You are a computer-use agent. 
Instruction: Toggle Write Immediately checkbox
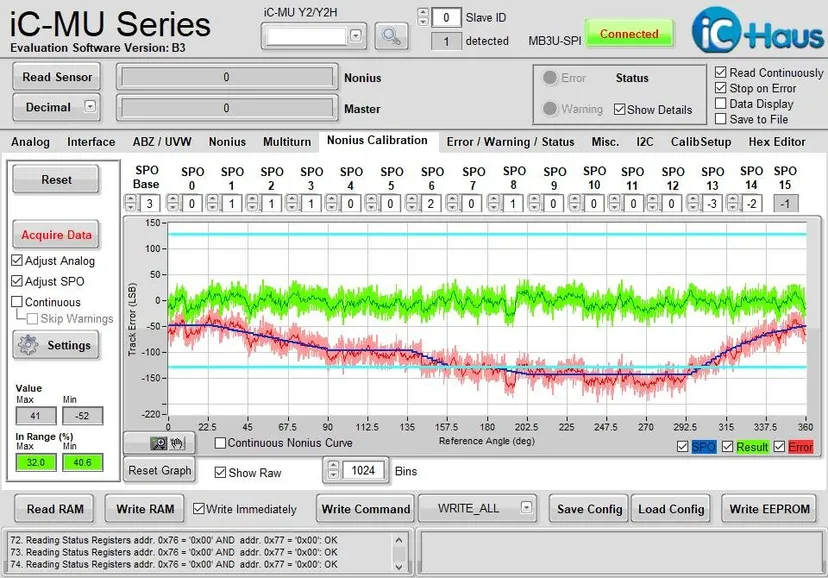[199, 508]
